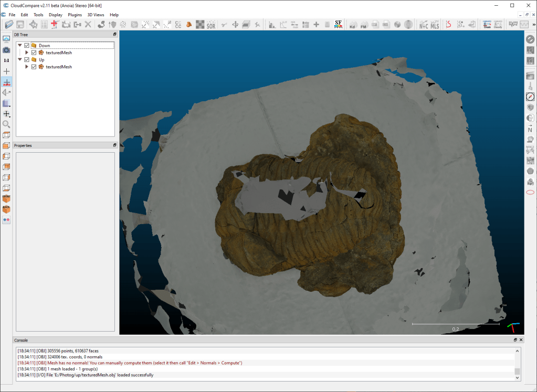This screenshot has width=537, height=392.
Task: Float the Console panel using its undock button
Action: click(515, 340)
